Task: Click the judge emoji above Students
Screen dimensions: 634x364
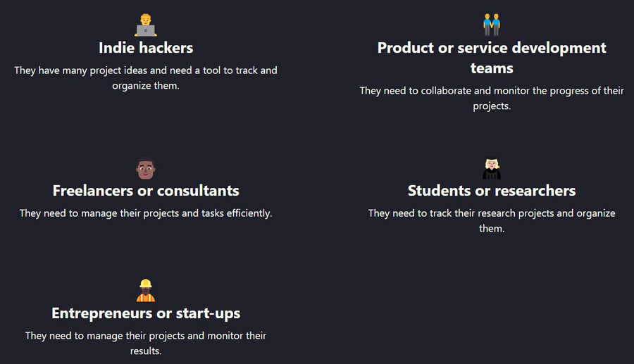Action: coord(492,169)
